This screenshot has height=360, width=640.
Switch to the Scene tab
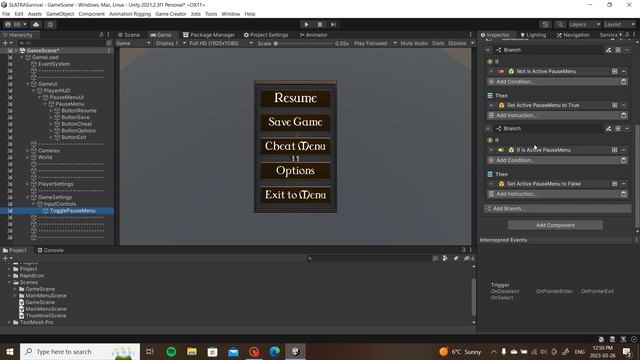point(129,35)
